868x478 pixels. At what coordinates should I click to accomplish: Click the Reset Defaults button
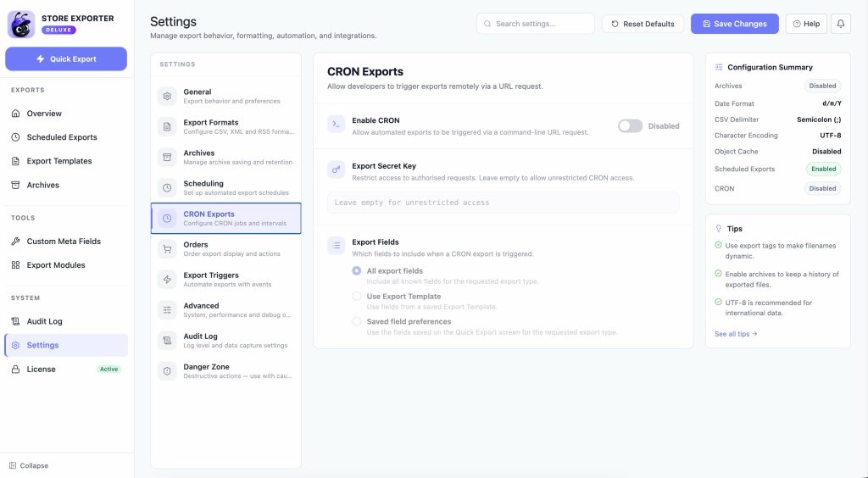point(643,24)
